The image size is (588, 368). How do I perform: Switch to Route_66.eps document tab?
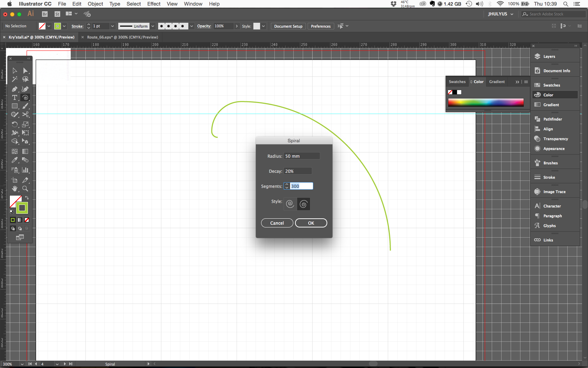[122, 37]
